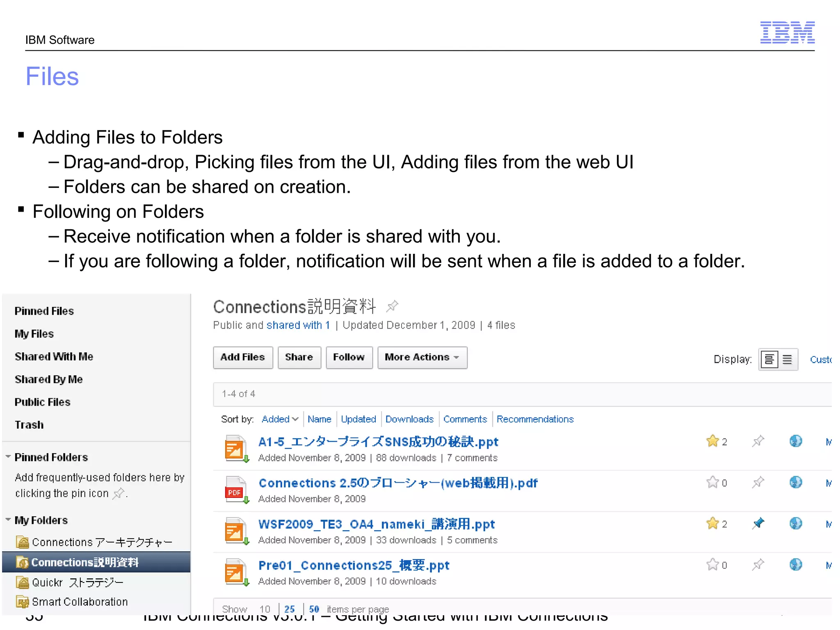
Task: Collapse the My Folders section
Action: pos(8,520)
